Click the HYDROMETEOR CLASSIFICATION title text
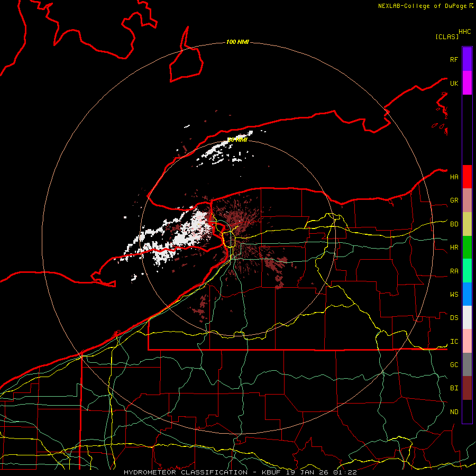 tap(186, 472)
